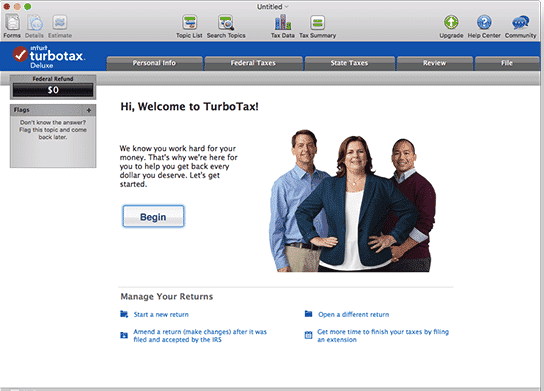Click the TurboTax checkmark logo
Viewport: 544px width, 391px height.
(20, 54)
